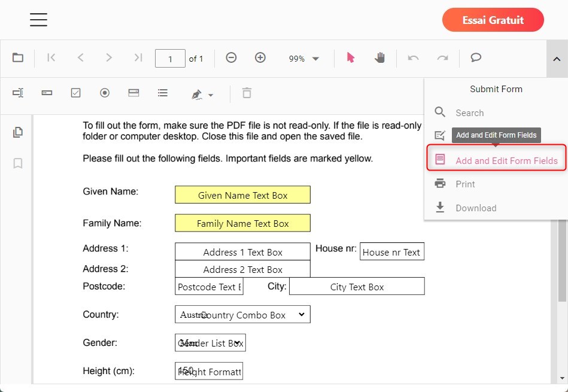568x392 pixels.
Task: Choose Print from the overflow menu
Action: (x=465, y=184)
